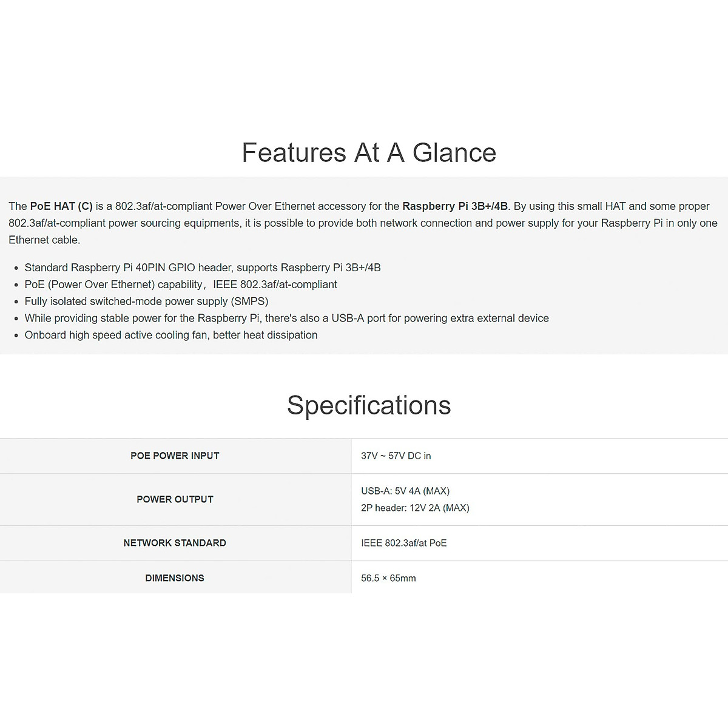Click the "USB-A: 5V 4A (MAX)" value

pyautogui.click(x=405, y=491)
